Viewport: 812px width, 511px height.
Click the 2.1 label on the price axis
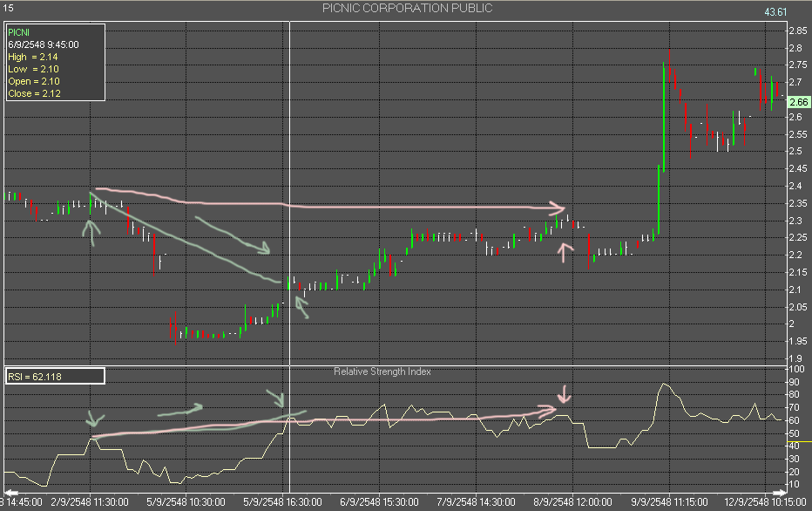pos(795,290)
